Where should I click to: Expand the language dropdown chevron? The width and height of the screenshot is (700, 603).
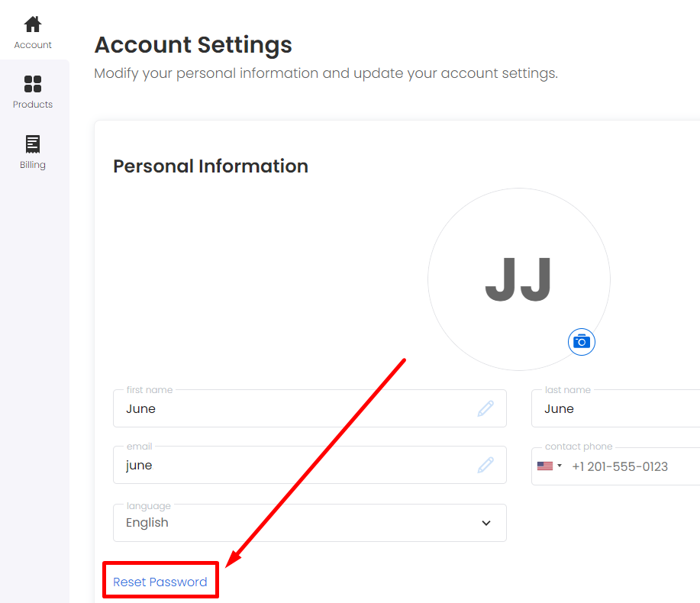[486, 523]
